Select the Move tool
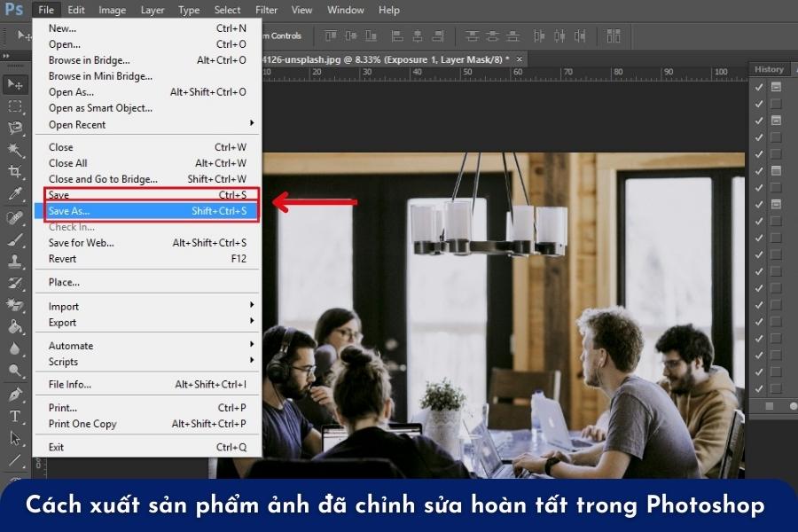Image resolution: width=798 pixels, height=532 pixels. pyautogui.click(x=14, y=84)
